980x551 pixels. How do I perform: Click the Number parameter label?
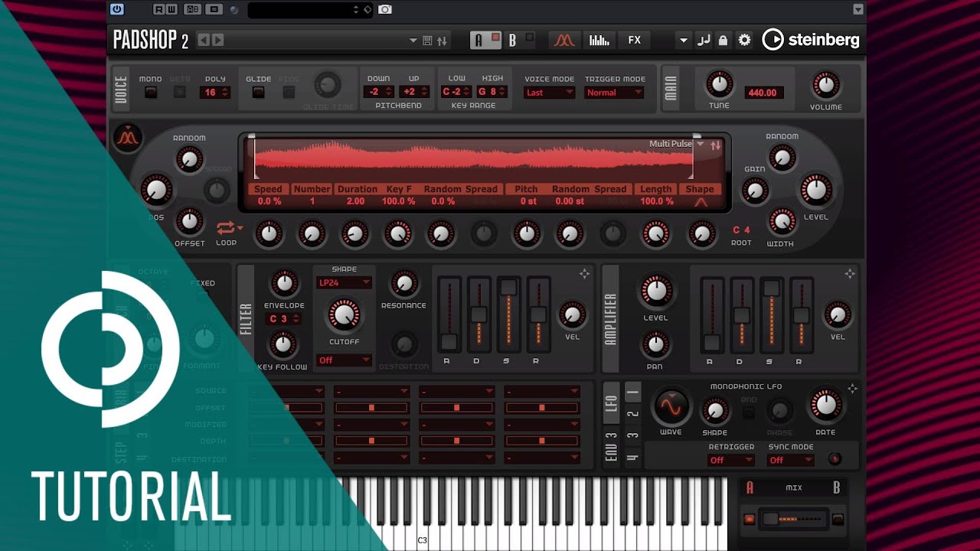tap(312, 189)
